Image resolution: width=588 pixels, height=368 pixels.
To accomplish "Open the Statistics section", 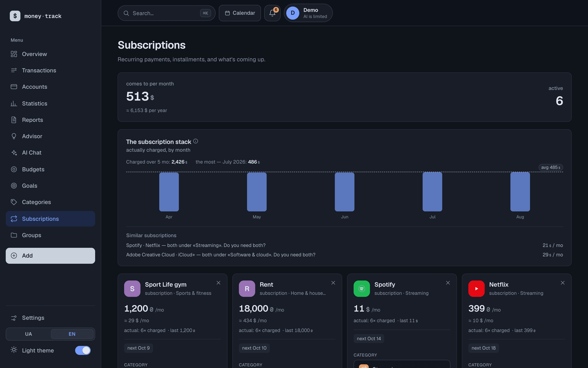I will coord(50,103).
